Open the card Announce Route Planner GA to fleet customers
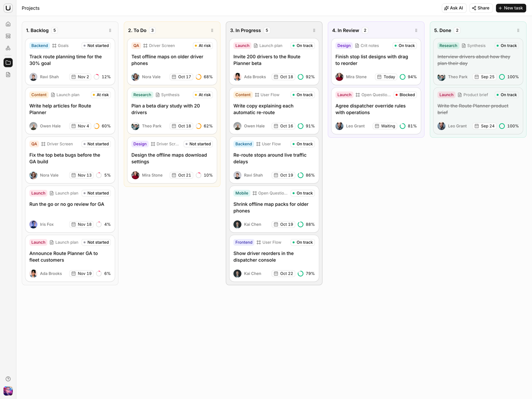 70,258
